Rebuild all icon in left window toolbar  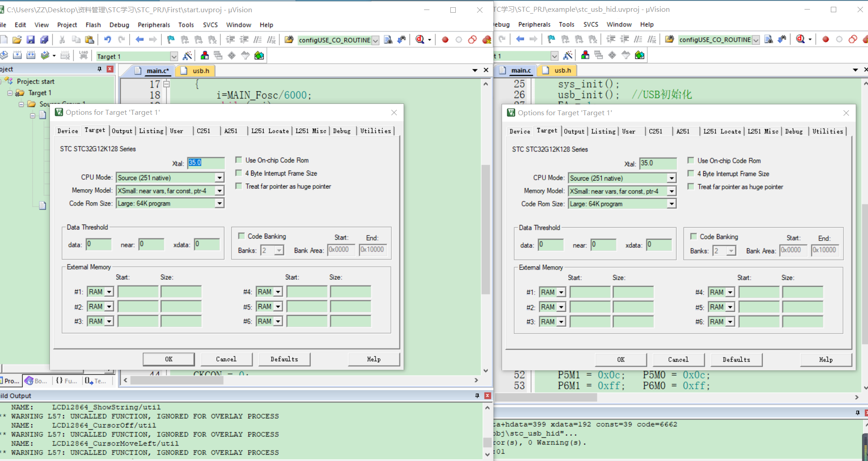[31, 56]
